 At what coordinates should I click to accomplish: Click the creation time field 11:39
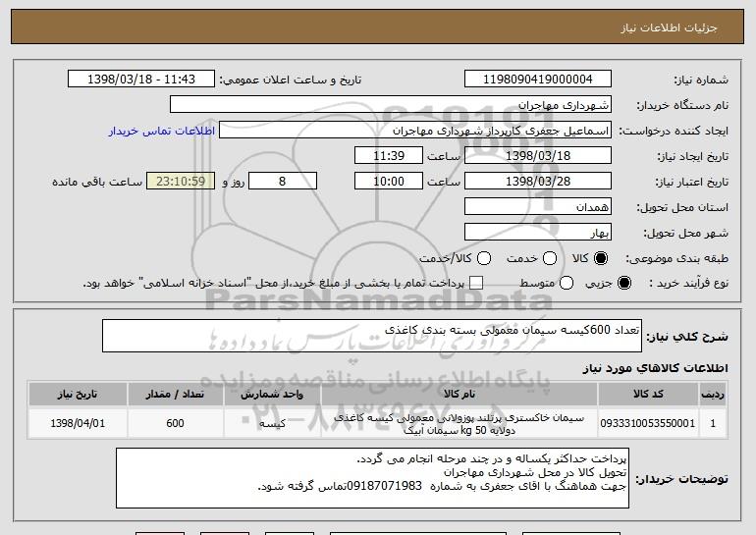(389, 156)
